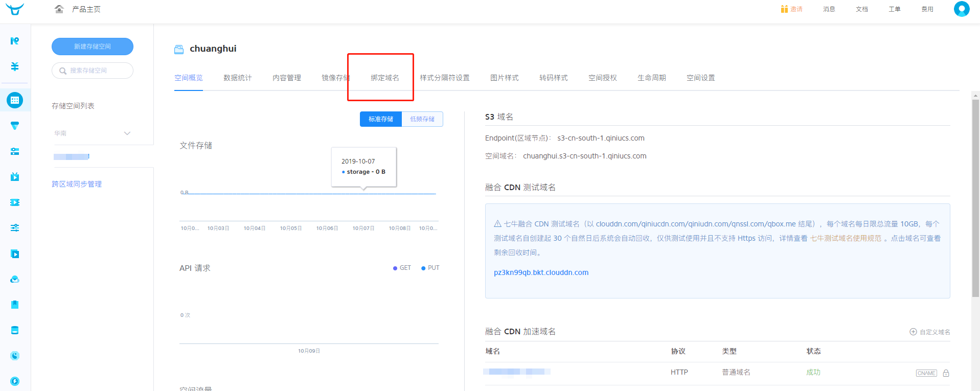Open the 样式分隔符设置 tab
Image resolution: width=980 pixels, height=391 pixels.
pyautogui.click(x=445, y=78)
